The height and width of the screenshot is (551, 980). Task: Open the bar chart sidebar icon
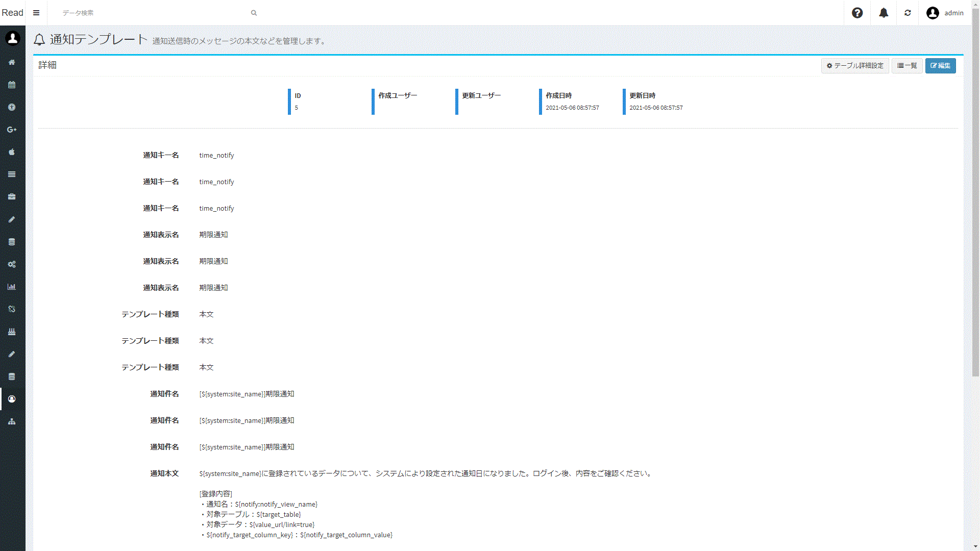[12, 287]
